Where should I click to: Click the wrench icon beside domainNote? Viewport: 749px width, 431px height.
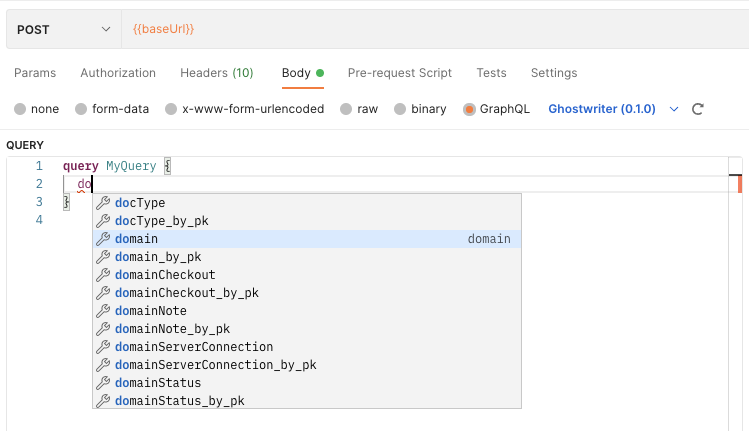pos(103,311)
